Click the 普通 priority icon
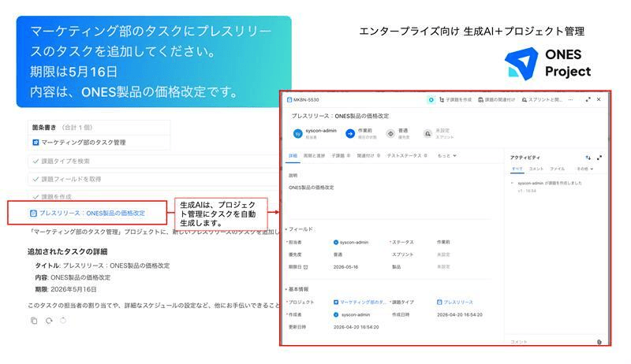The height and width of the screenshot is (364, 631). pos(390,134)
